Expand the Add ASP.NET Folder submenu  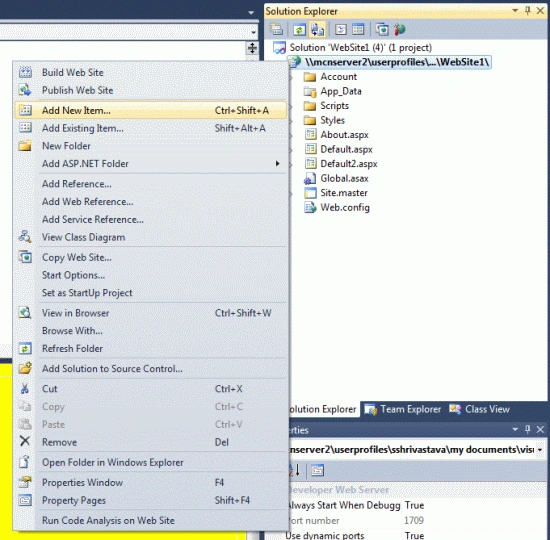277,164
